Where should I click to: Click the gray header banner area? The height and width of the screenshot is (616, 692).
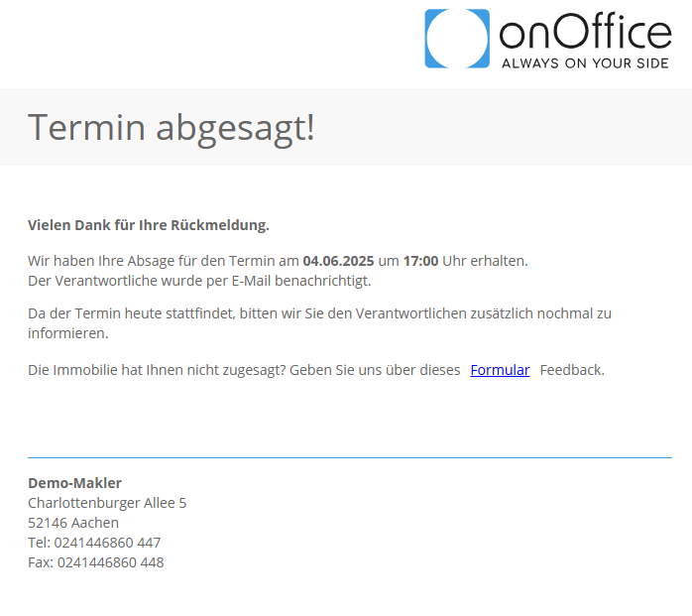tap(346, 127)
